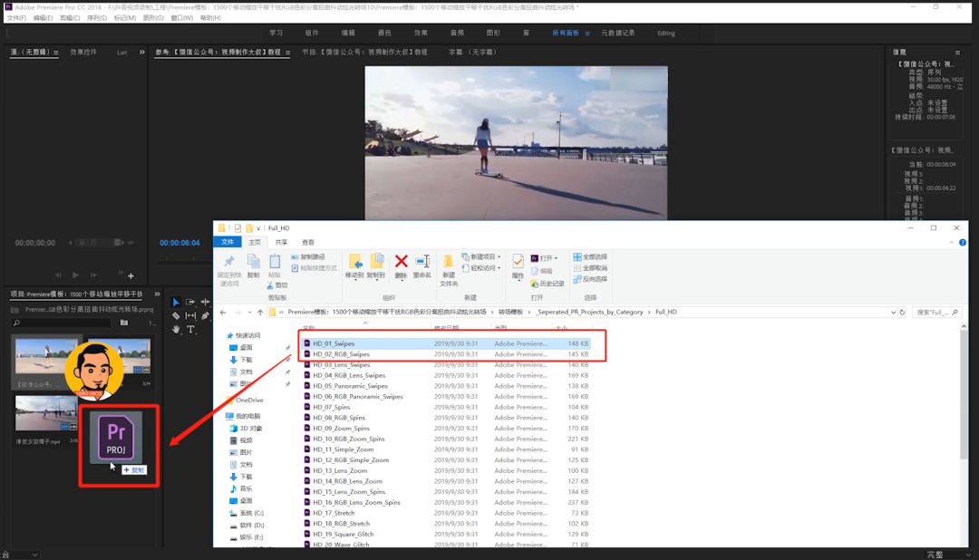Click the Project panel search field
The image size is (979, 560).
[x=62, y=323]
